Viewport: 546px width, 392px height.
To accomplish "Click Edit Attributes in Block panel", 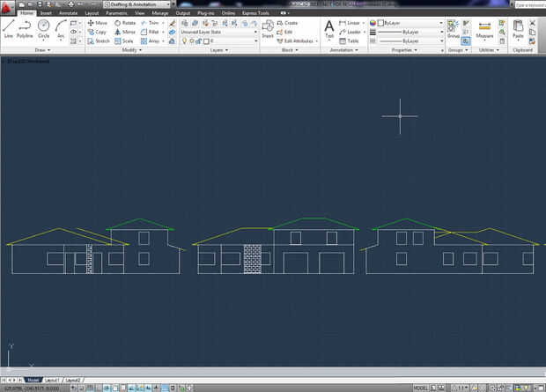I will (x=295, y=41).
